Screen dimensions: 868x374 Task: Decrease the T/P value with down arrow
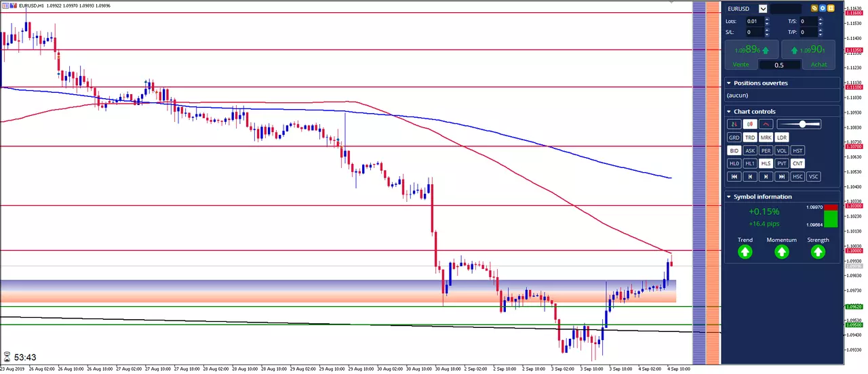pos(821,34)
